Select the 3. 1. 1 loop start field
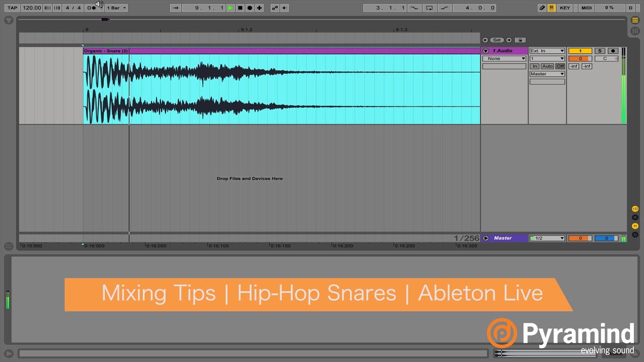 tap(384, 8)
